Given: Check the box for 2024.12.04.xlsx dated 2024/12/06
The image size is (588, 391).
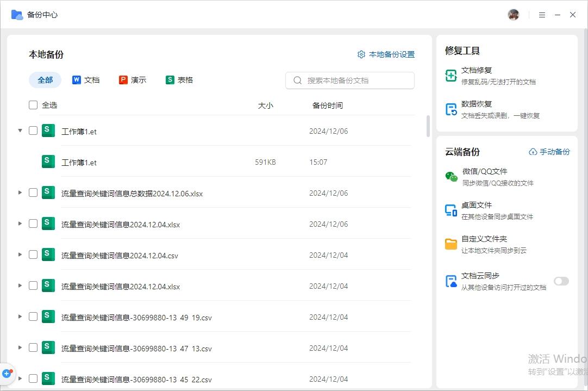Looking at the screenshot, I should click(x=33, y=224).
